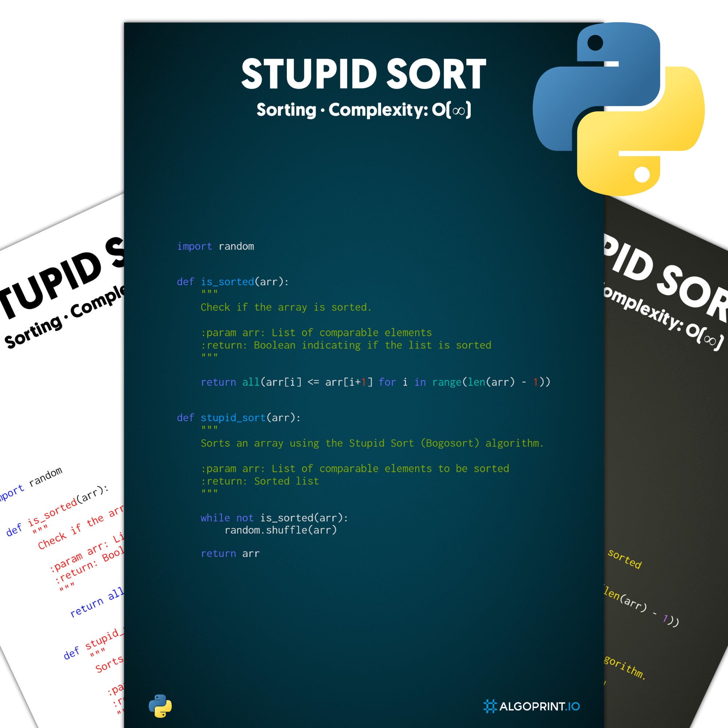Screen dimensions: 728x728
Task: Click ':param arr: List of comparable elements' on the center poster
Action: (x=316, y=332)
